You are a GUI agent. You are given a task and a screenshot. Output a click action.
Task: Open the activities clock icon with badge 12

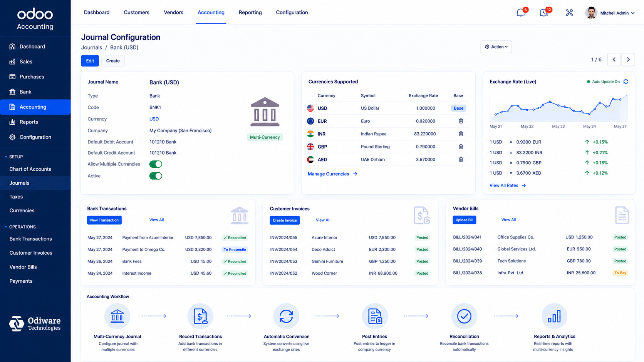(544, 13)
